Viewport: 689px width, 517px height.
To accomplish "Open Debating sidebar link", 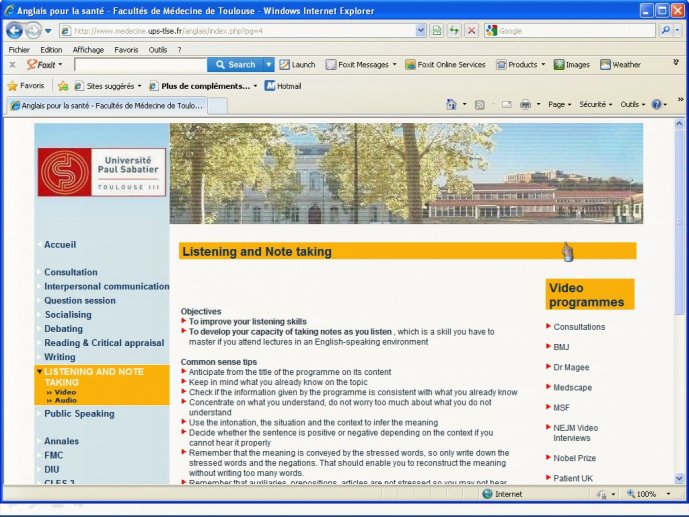I will [x=63, y=329].
